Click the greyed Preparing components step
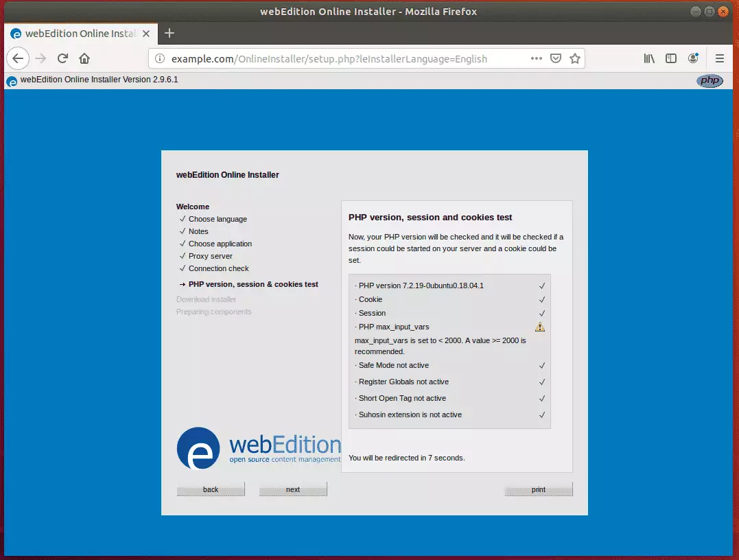 pyautogui.click(x=214, y=312)
